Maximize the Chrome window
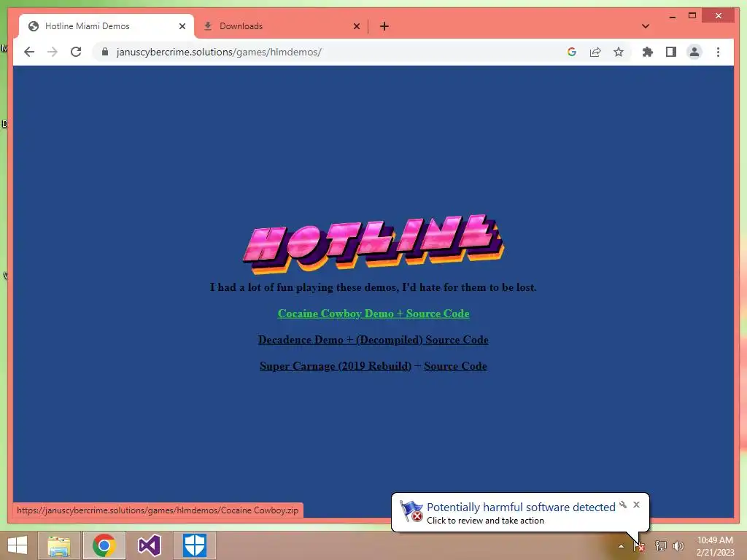 coord(692,16)
